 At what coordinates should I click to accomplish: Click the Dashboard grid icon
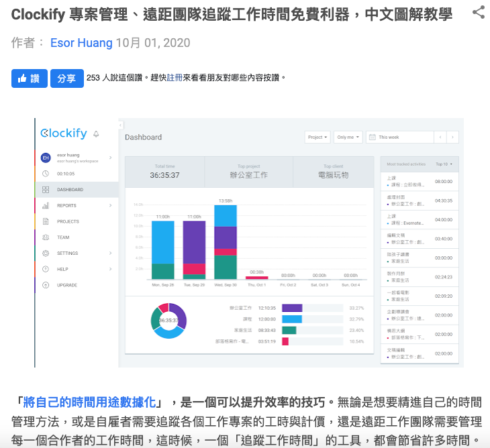tap(46, 190)
